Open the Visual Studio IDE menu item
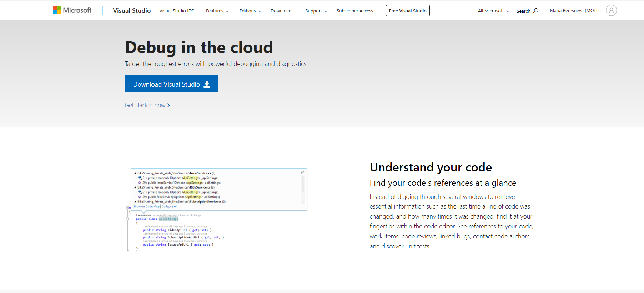Viewport: 644px width, 293px height. pyautogui.click(x=177, y=11)
